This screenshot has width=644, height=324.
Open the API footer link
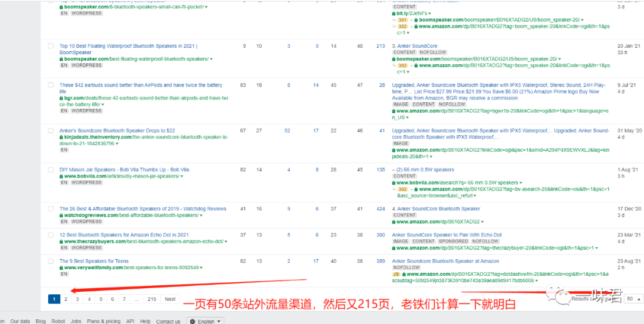[130, 322]
